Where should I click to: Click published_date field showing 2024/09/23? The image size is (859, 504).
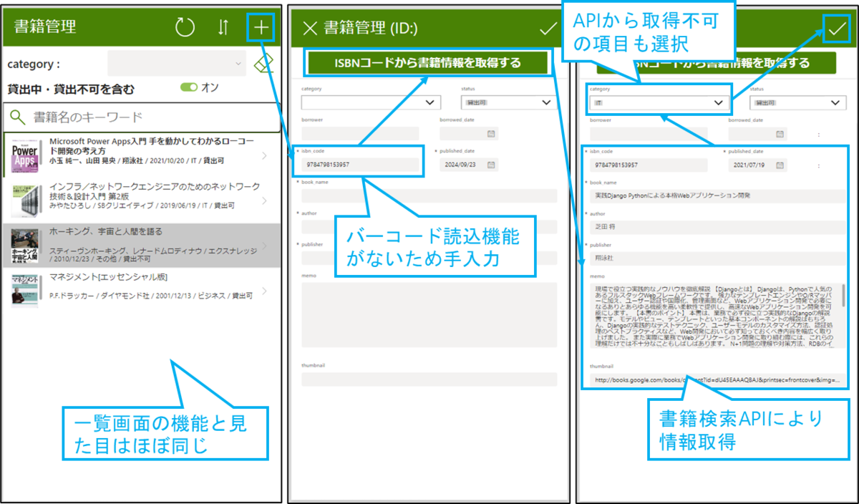(x=469, y=165)
